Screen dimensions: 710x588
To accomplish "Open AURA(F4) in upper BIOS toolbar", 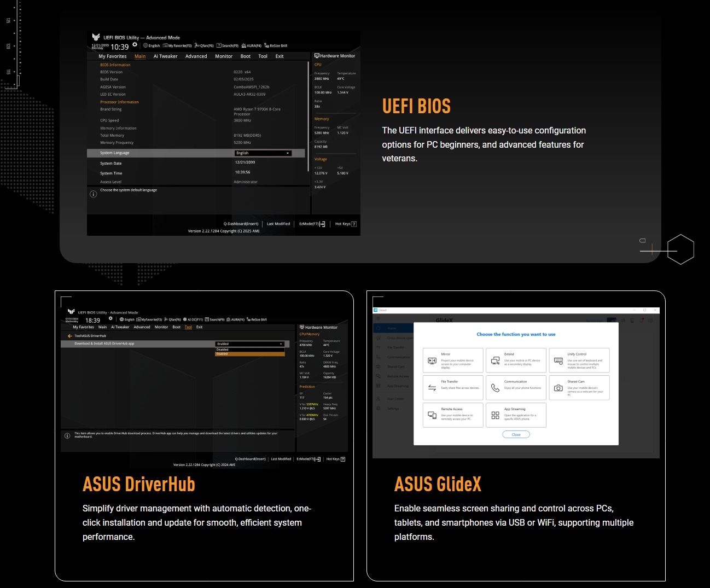I will (252, 46).
